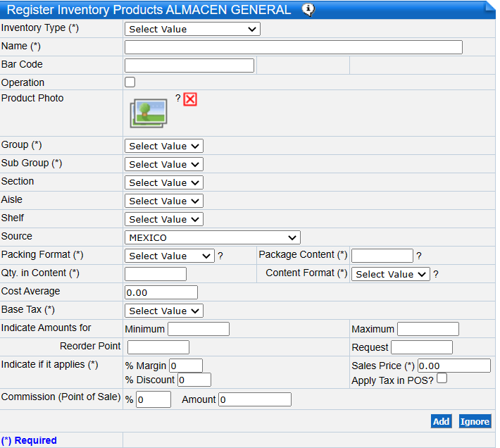Select the Reorder Point input field
Image resolution: width=500 pixels, height=448 pixels.
point(158,347)
